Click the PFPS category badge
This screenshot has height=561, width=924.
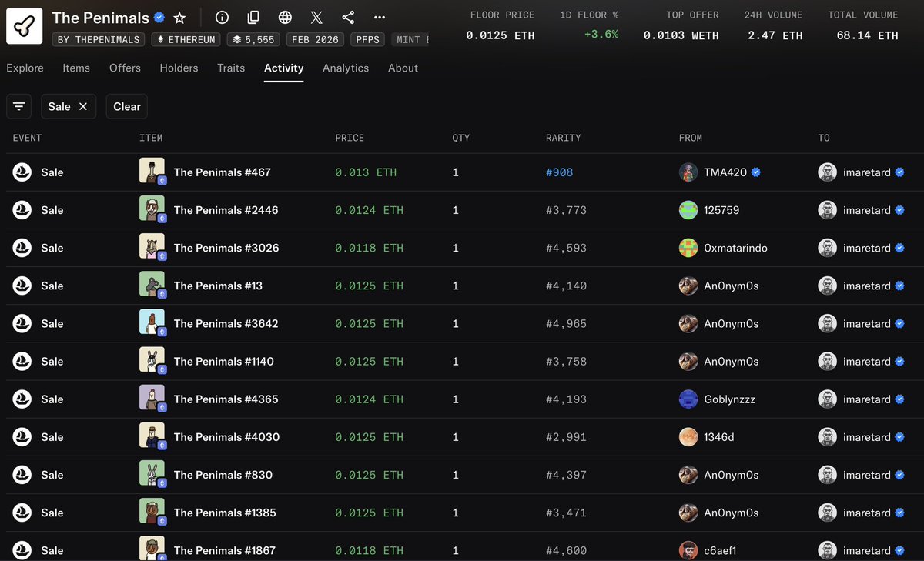[369, 39]
